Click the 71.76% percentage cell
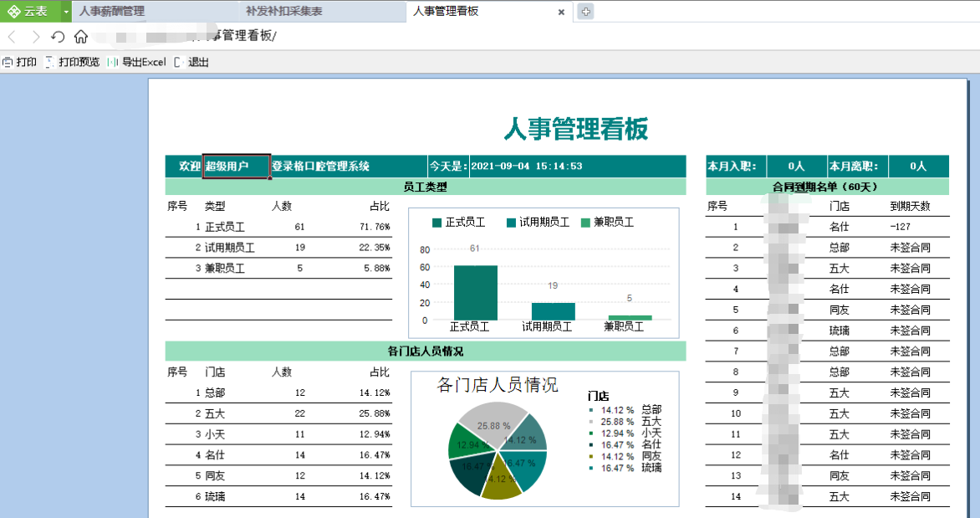The width and height of the screenshot is (980, 518). (375, 227)
